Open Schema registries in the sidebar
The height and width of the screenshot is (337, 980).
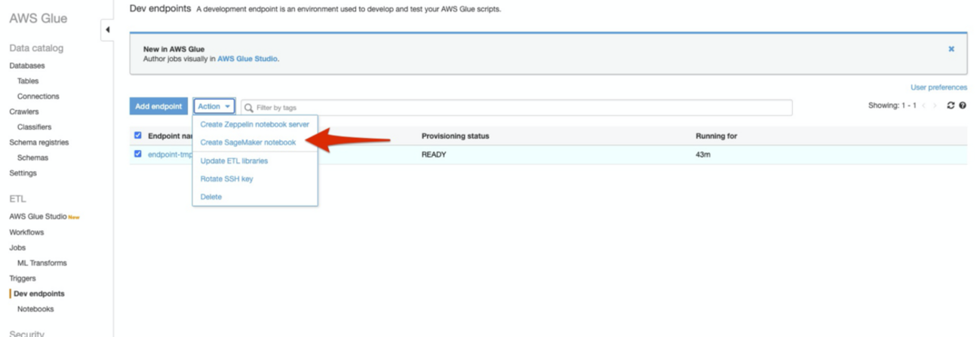tap(38, 142)
